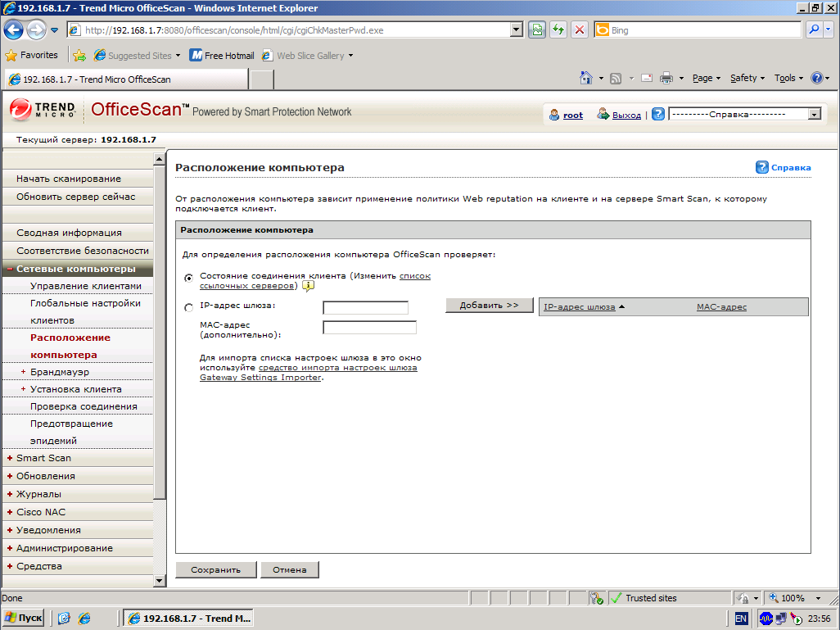Viewport: 840px width, 630px height.
Task: Open the Favorites star button
Action: coord(31,55)
